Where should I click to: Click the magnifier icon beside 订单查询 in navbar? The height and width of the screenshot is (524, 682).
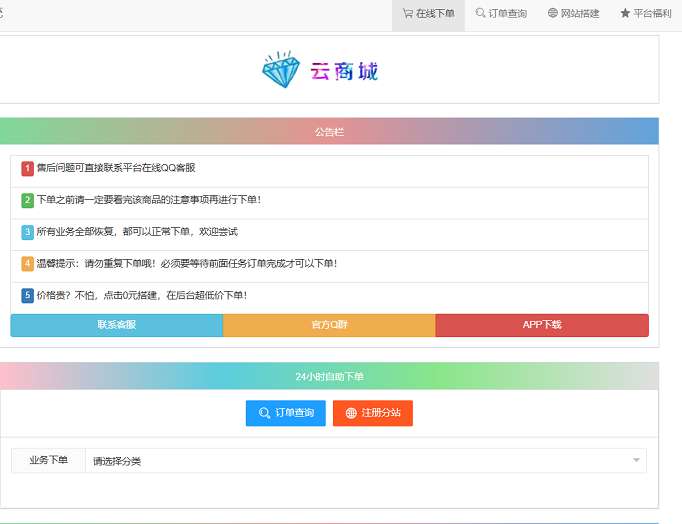[x=481, y=14]
